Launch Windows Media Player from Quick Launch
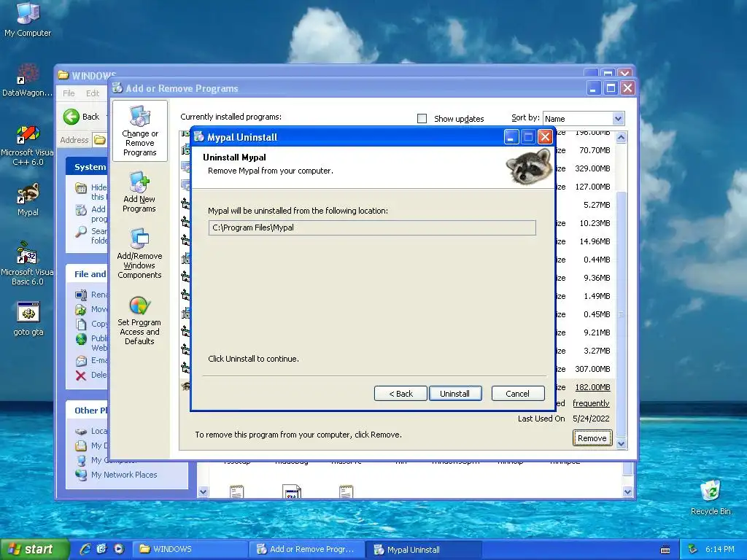The height and width of the screenshot is (560, 747). (119, 549)
